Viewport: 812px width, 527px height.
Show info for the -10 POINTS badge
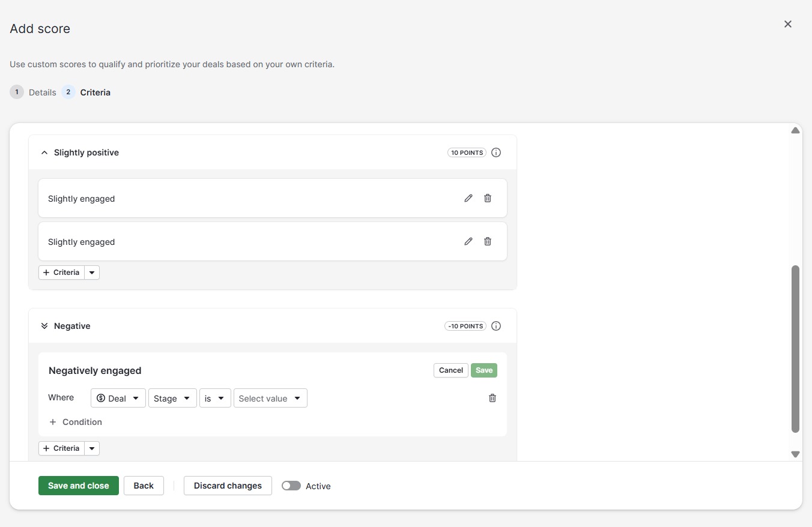[496, 326]
